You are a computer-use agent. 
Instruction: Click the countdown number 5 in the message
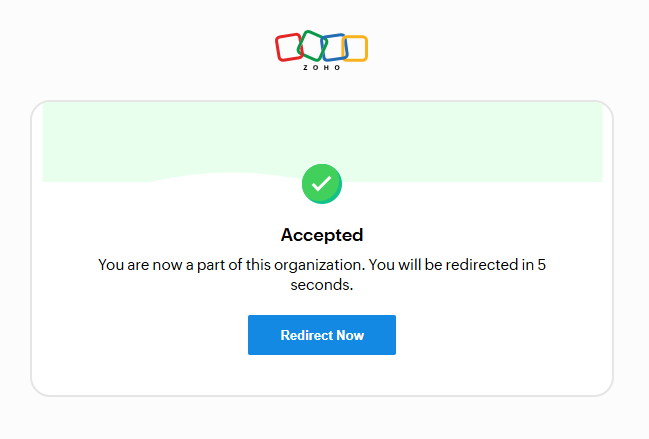click(x=542, y=265)
